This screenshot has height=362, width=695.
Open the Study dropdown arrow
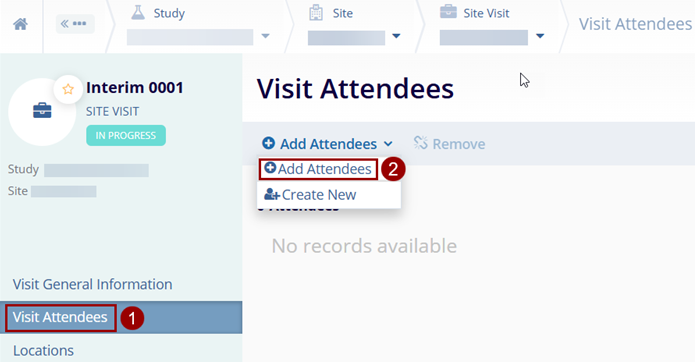[x=265, y=36]
